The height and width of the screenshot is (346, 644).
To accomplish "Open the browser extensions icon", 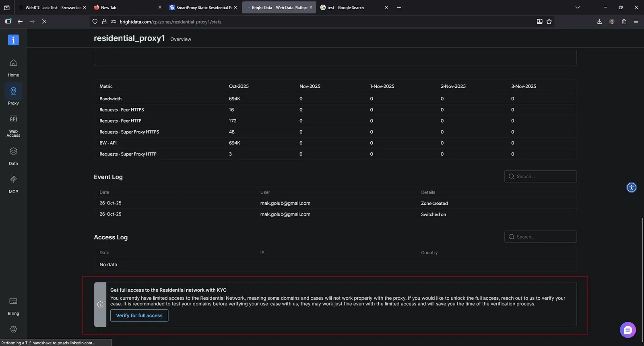I will click(624, 21).
